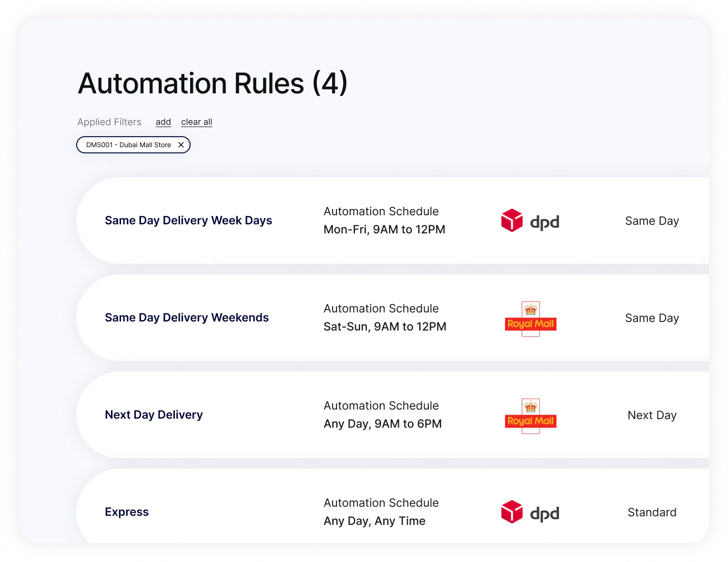The image size is (728, 562).
Task: Open the Express automation rule
Action: click(127, 512)
